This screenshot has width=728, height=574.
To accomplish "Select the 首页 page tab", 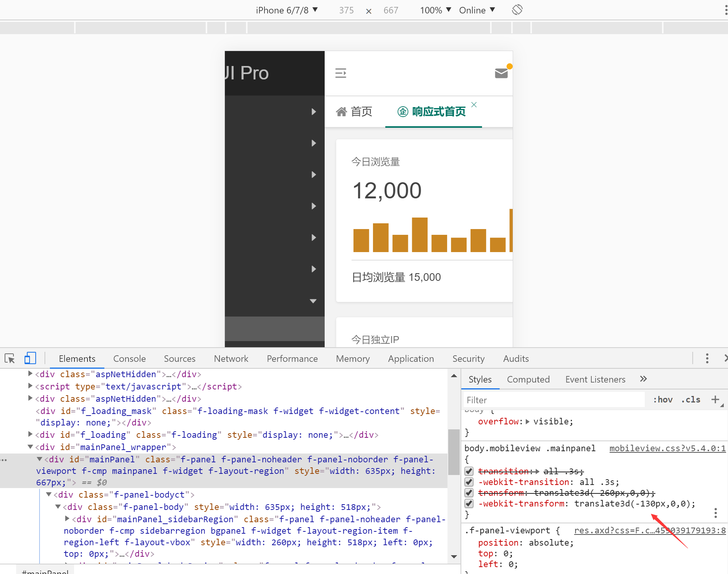I will 354,112.
